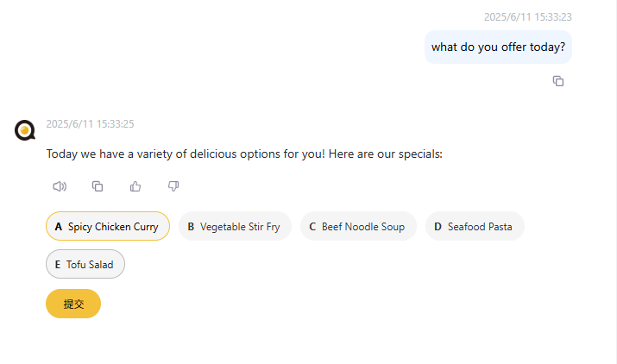
Task: Click the 15:33:23 user message timestamp
Action: (527, 17)
